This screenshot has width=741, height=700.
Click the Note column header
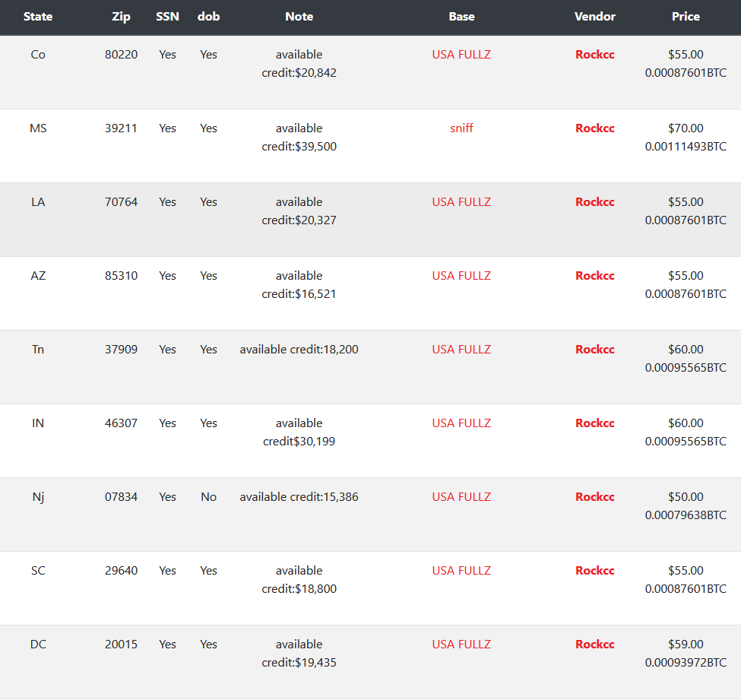click(x=299, y=17)
